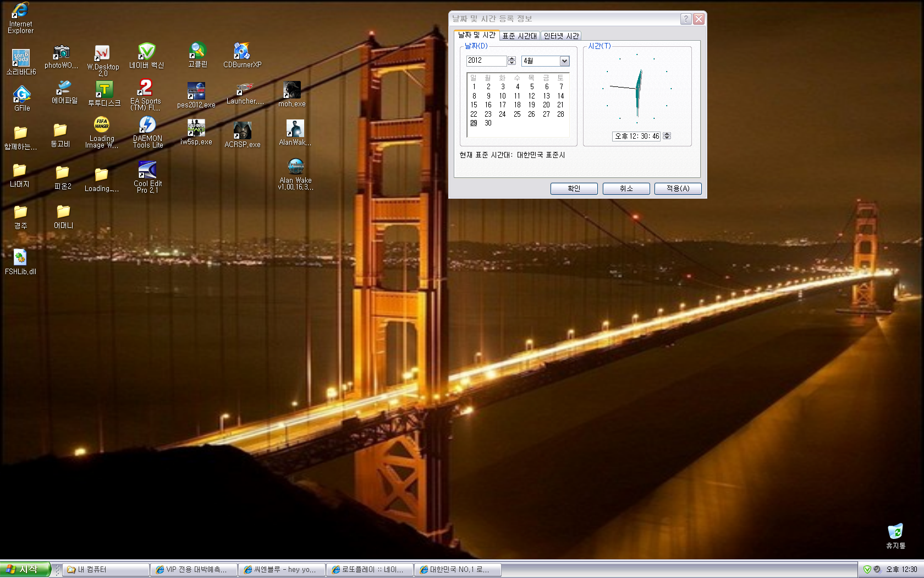Image resolution: width=924 pixels, height=578 pixels.
Task: Select the CDBurnerXP desktop shortcut
Action: point(242,52)
